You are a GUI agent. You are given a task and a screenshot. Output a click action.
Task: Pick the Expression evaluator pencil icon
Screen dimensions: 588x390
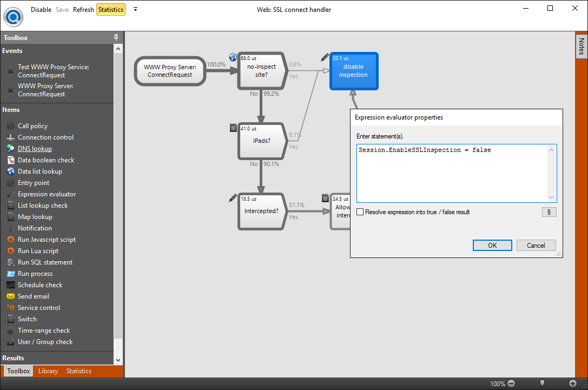(x=10, y=194)
